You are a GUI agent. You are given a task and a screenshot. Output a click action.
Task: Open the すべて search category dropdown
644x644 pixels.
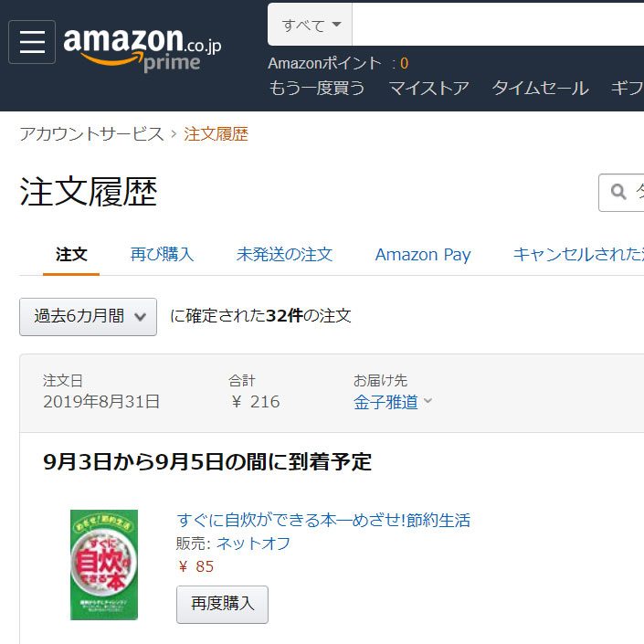coord(310,25)
